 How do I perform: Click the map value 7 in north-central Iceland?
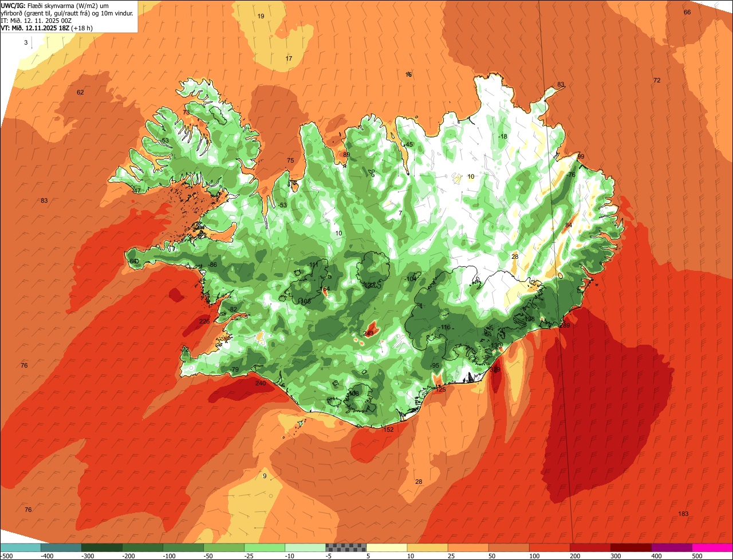click(x=400, y=213)
